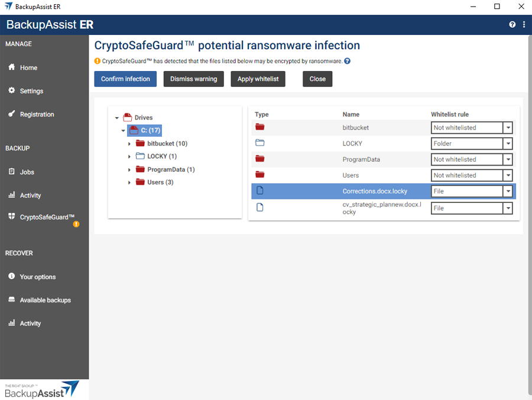Click the Drives root icon in tree
This screenshot has height=400, width=532.
pyautogui.click(x=128, y=118)
